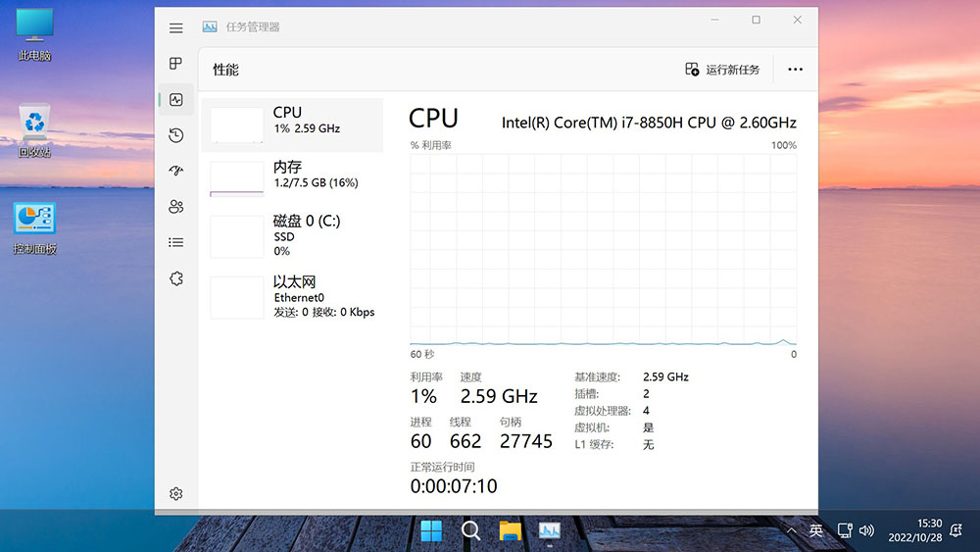Show hidden system tray icons chevron
Viewport: 980px width, 552px height.
pos(792,530)
